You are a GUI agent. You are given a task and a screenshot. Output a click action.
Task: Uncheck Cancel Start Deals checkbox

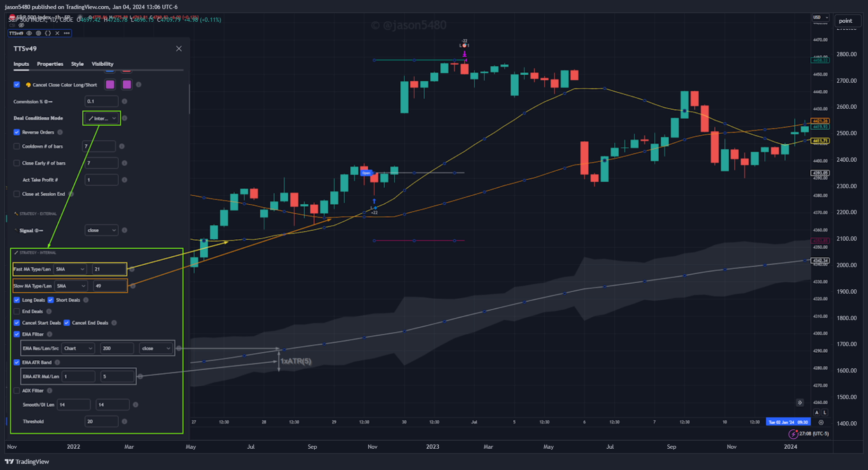[x=17, y=323]
